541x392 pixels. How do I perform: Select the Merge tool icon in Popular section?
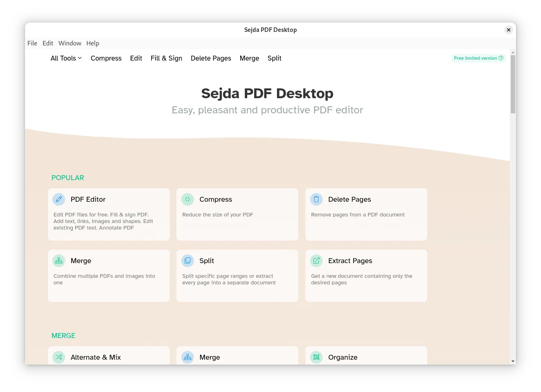[59, 261]
